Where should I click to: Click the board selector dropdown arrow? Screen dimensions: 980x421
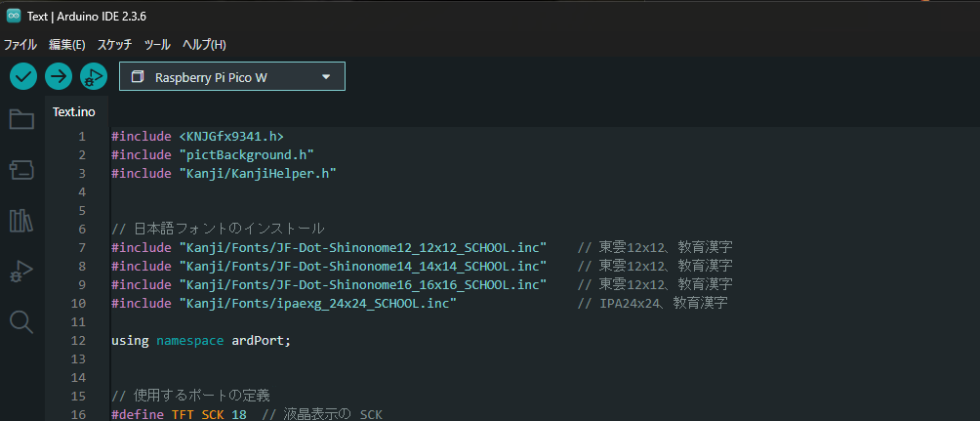[326, 77]
